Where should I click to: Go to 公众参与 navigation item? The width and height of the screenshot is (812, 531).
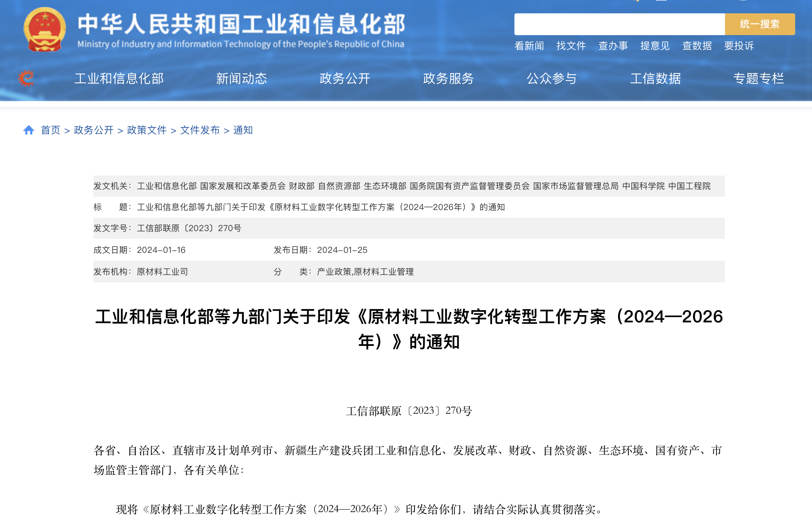point(552,79)
